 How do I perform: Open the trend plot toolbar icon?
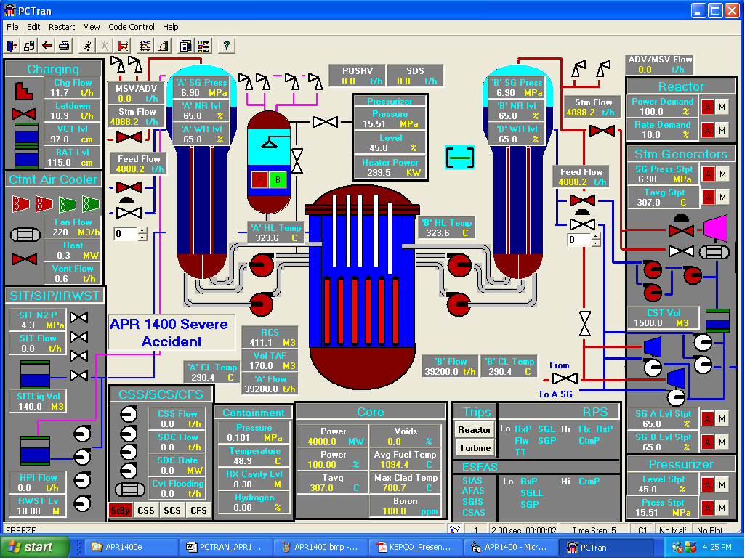coord(145,46)
